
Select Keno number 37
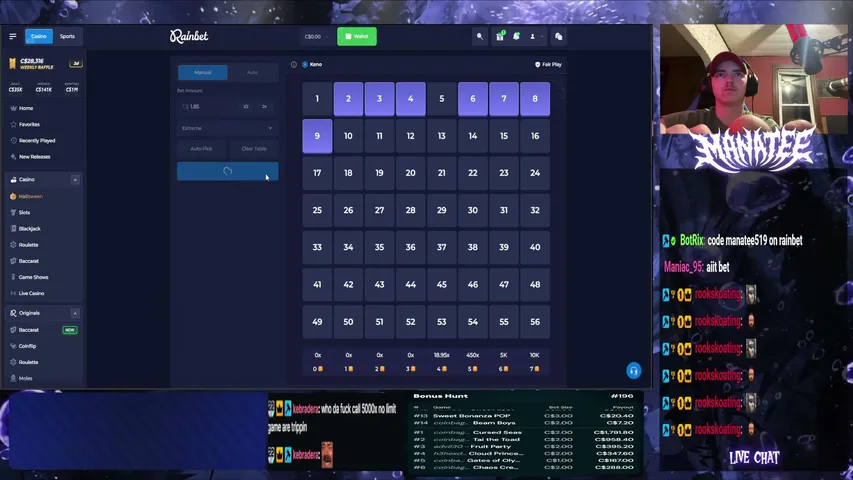point(442,248)
